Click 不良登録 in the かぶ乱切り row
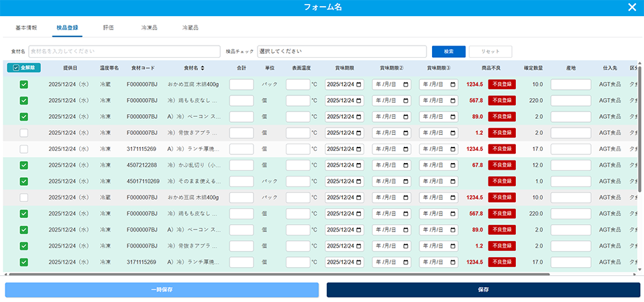Screen dimensions: 644x302 pos(502,165)
